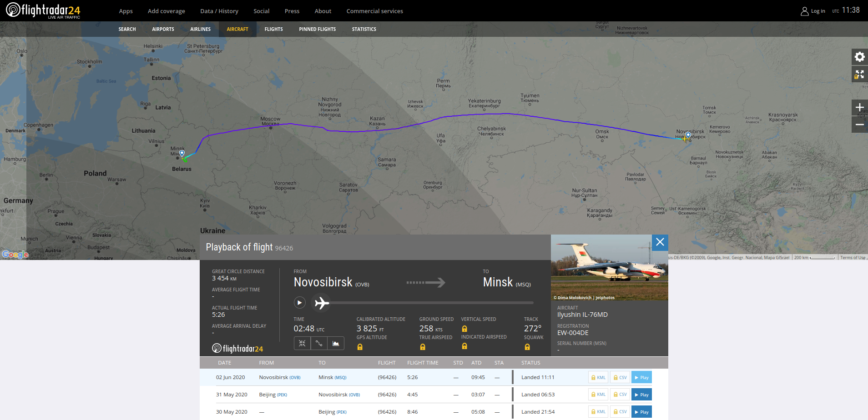This screenshot has height=420, width=868.
Task: Open the map settings gear icon
Action: 859,57
